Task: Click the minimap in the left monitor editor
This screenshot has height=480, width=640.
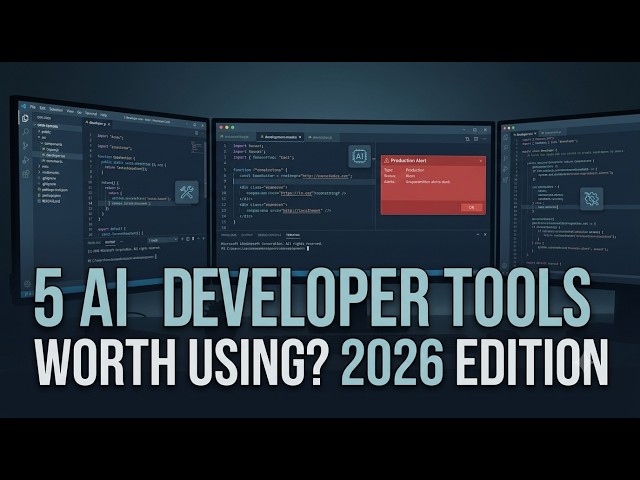Action: tap(197, 147)
